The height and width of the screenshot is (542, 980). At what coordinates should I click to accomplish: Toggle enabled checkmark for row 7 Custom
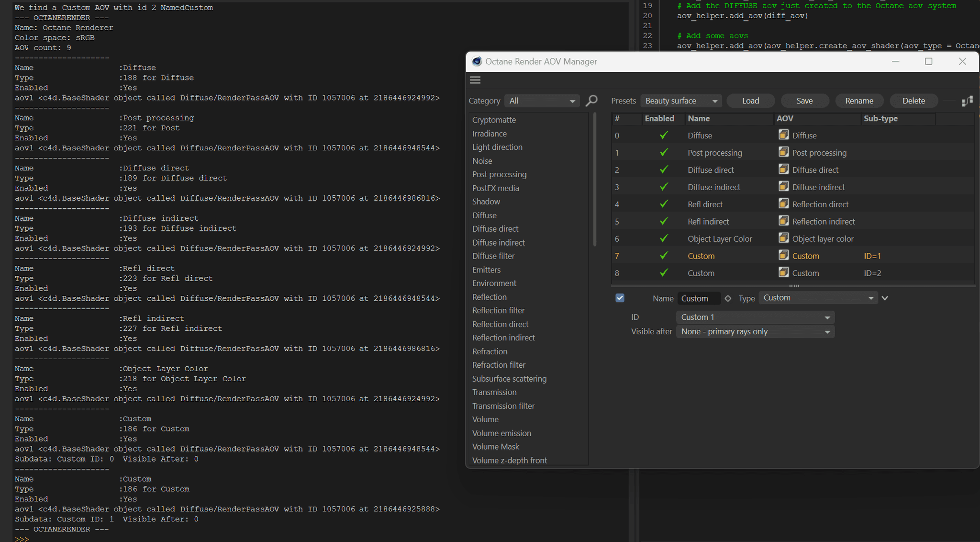point(664,256)
